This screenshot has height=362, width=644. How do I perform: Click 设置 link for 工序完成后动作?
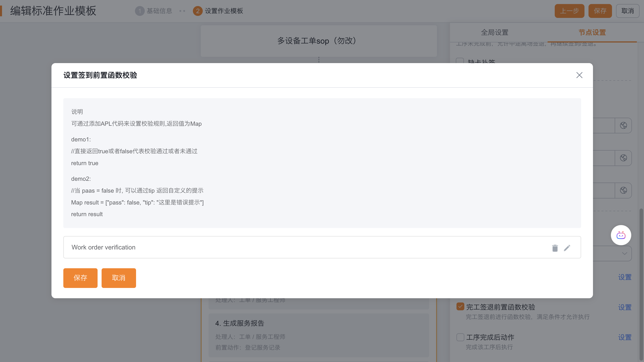pos(625,337)
